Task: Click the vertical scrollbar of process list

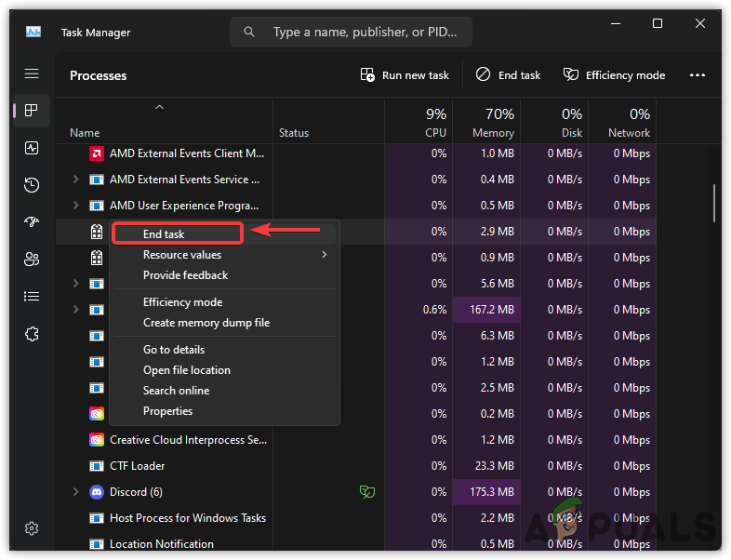Action: (714, 205)
